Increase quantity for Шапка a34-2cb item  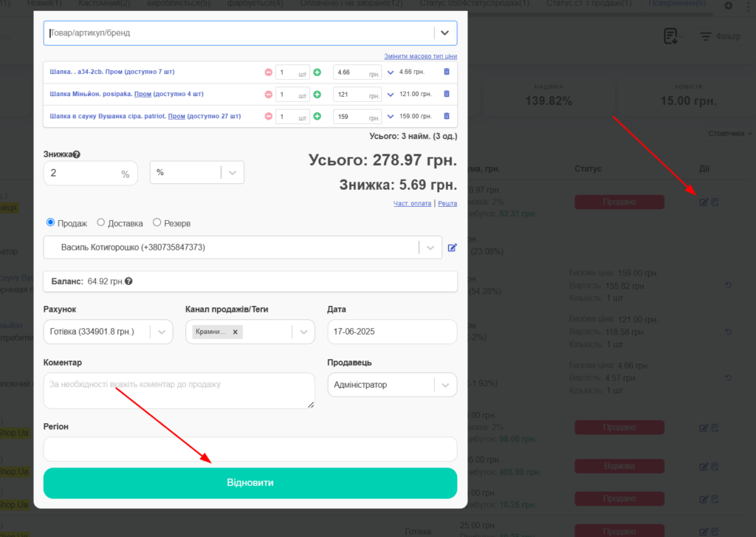317,72
